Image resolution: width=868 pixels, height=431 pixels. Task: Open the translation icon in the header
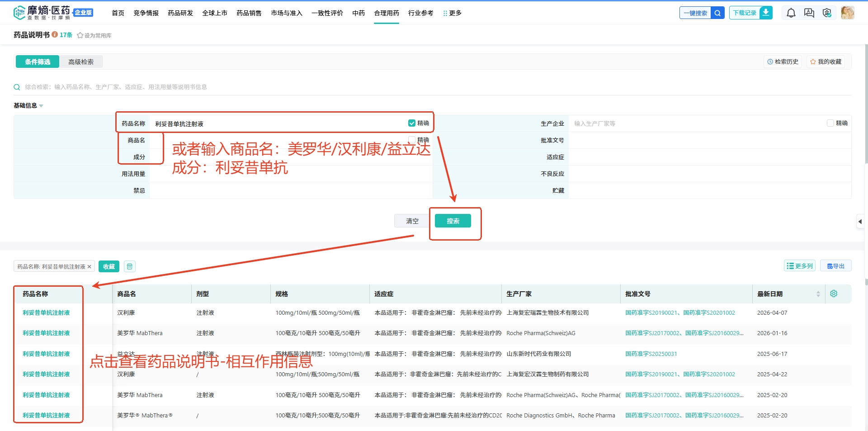point(809,13)
